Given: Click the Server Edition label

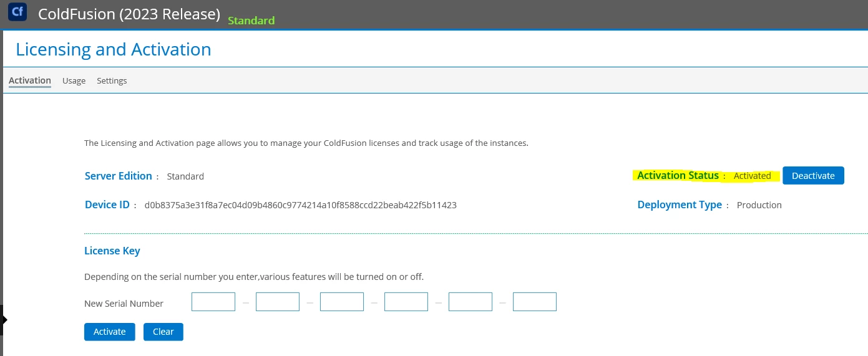Looking at the screenshot, I should [x=119, y=176].
